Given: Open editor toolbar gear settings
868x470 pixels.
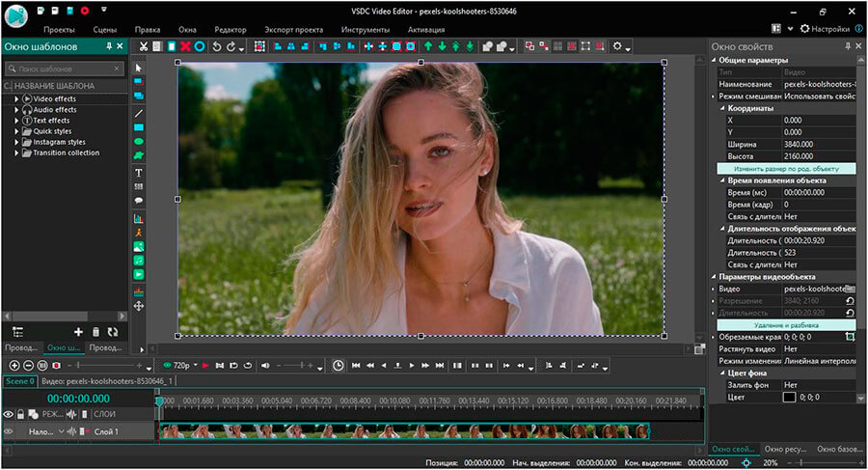Looking at the screenshot, I should [x=617, y=46].
